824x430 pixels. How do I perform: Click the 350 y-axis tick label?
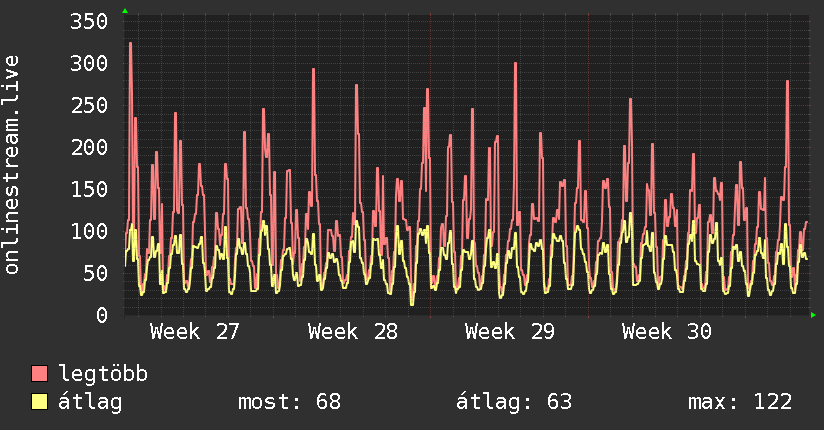click(89, 22)
